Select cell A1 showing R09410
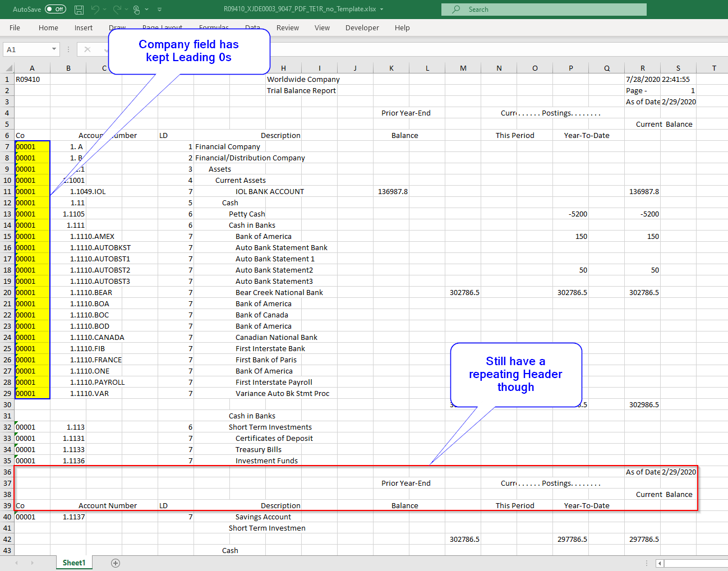Viewport: 728px width, 571px height. pyautogui.click(x=32, y=79)
